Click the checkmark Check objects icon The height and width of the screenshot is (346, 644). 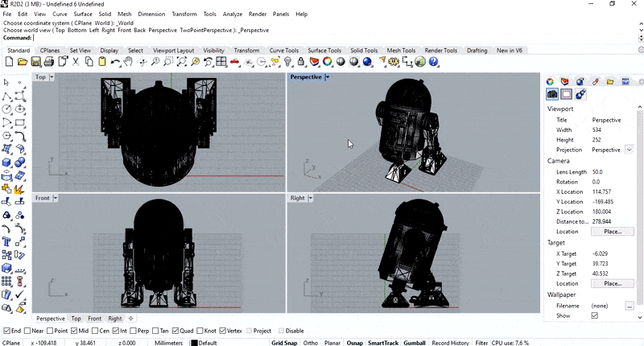point(20,294)
